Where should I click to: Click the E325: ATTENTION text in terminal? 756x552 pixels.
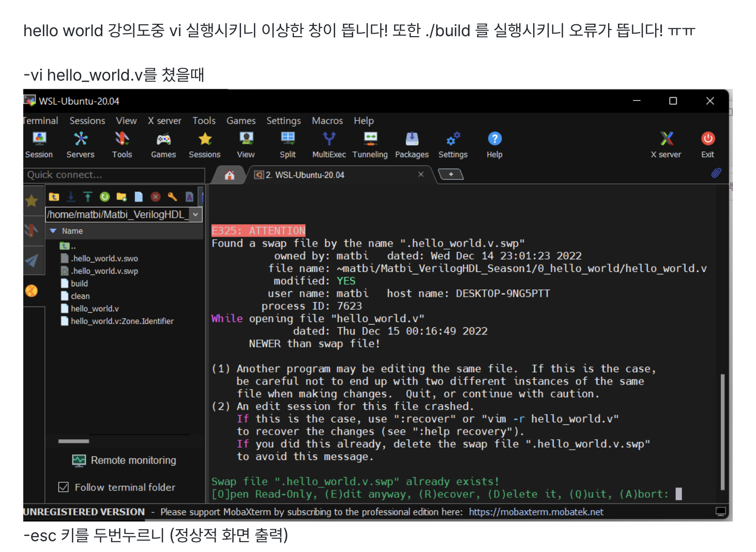click(259, 231)
